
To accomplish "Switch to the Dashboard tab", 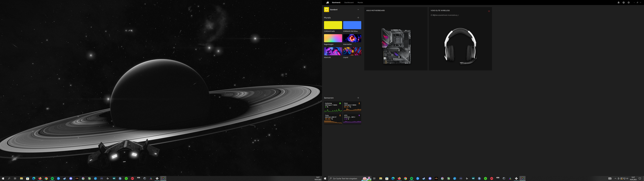I will click(349, 3).
